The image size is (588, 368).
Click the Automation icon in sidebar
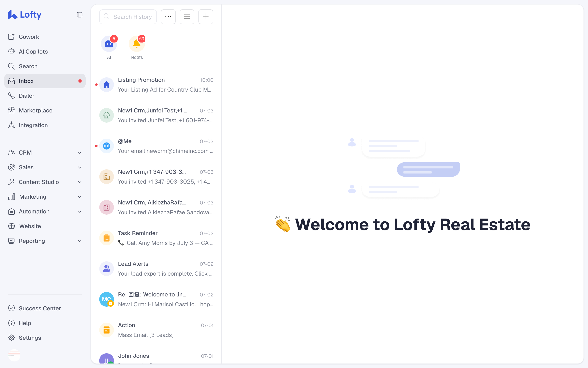[11, 212]
